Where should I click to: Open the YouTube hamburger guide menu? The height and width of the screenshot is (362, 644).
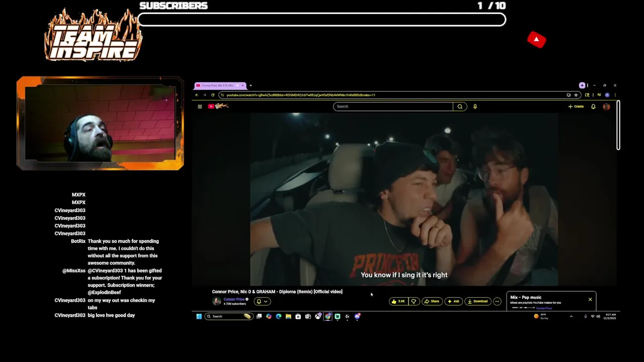click(x=200, y=107)
